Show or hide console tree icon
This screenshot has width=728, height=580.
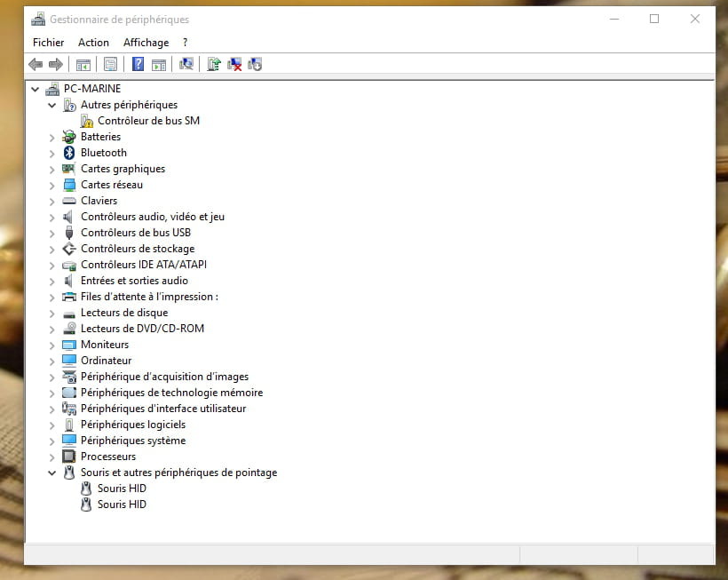point(83,64)
